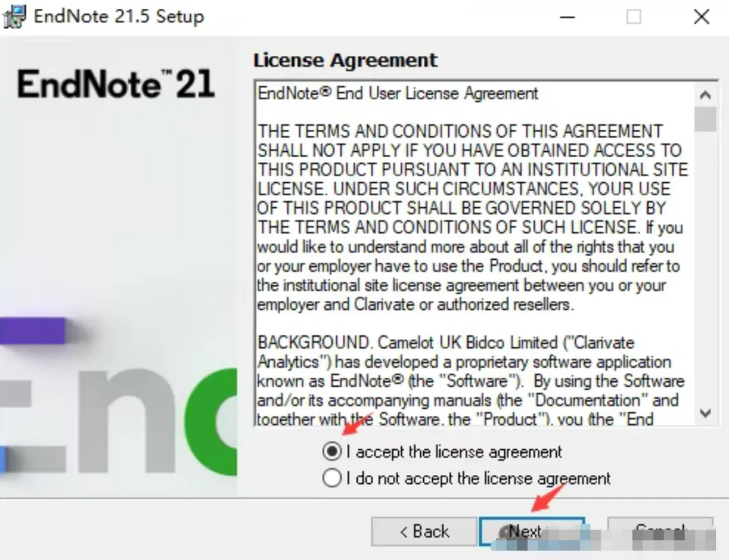The image size is (729, 560).
Task: Select "I accept the license agreement"
Action: [x=442, y=451]
